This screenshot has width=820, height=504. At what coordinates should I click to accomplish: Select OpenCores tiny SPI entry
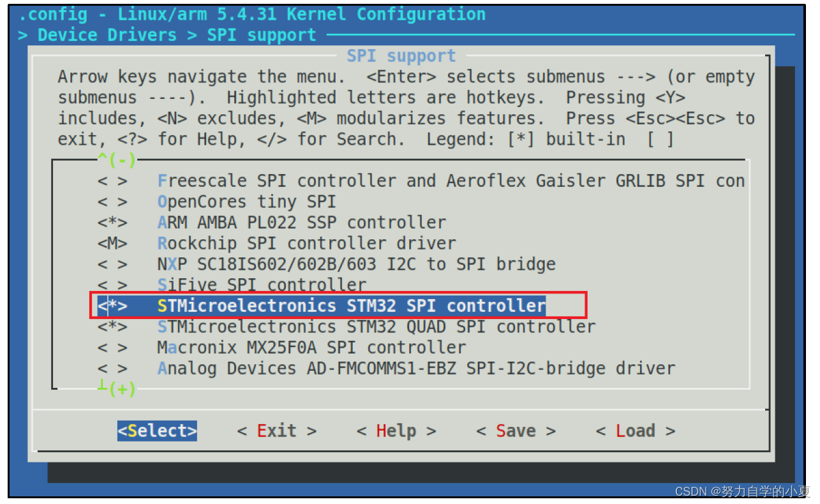coord(246,202)
